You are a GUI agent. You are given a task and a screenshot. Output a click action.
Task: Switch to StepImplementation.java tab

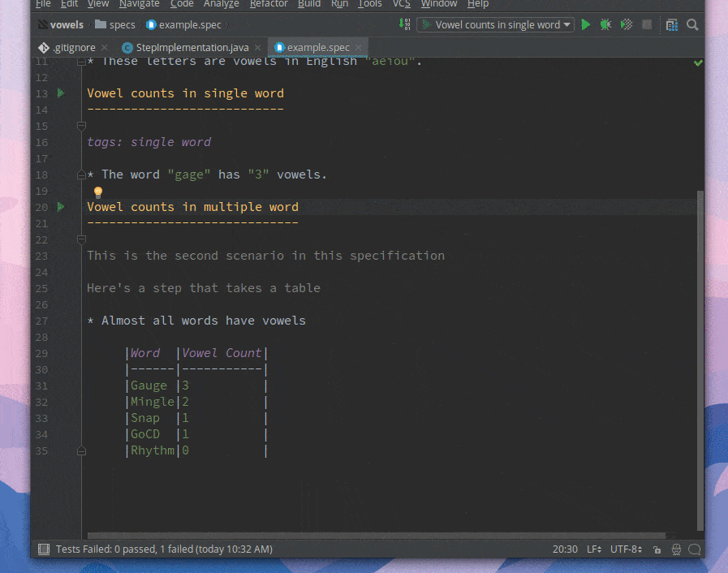[x=192, y=48]
